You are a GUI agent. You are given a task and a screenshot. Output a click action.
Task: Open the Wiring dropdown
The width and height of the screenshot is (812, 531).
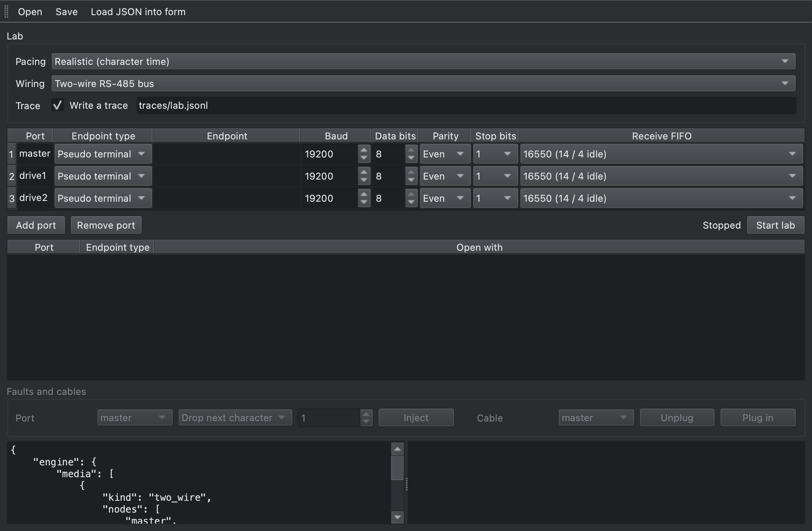[x=423, y=83]
